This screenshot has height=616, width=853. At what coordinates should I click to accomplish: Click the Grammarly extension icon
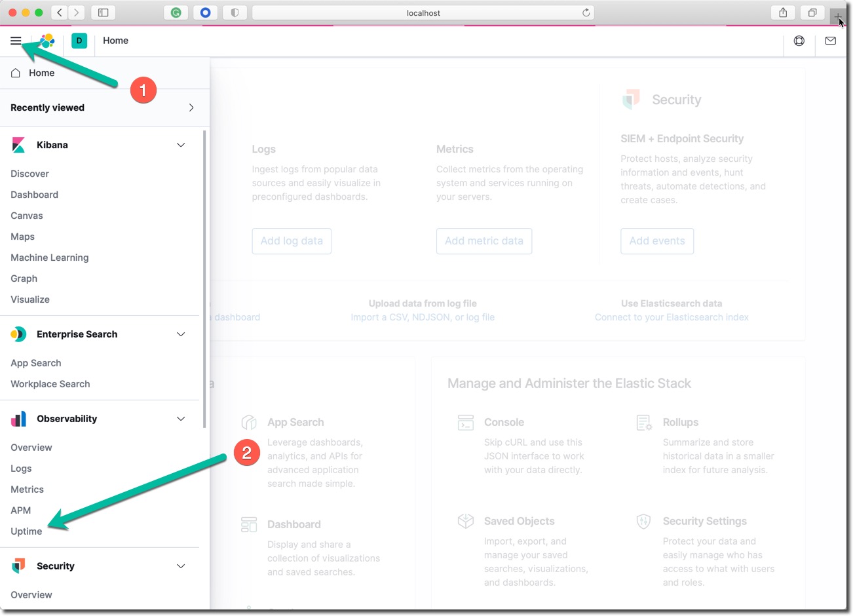click(176, 12)
